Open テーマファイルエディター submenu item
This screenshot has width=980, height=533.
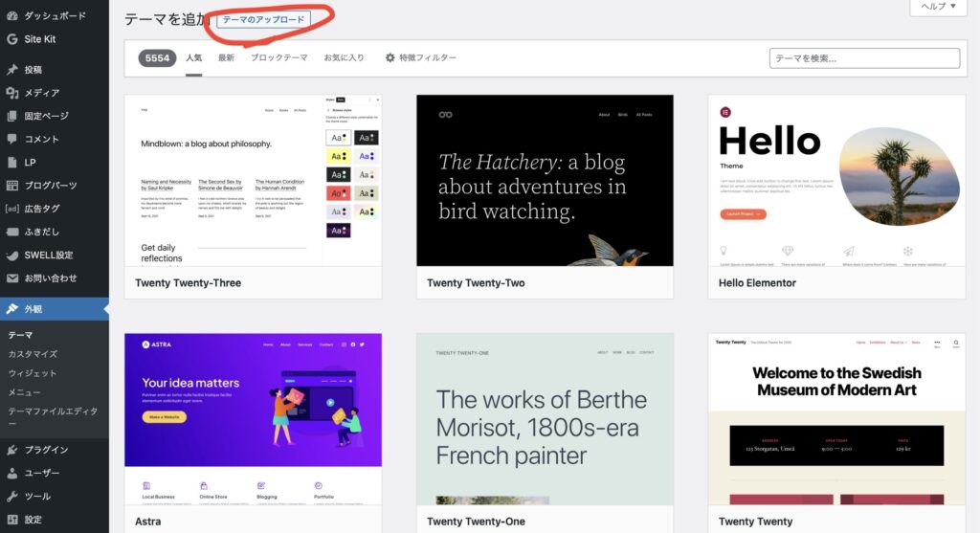(x=54, y=416)
